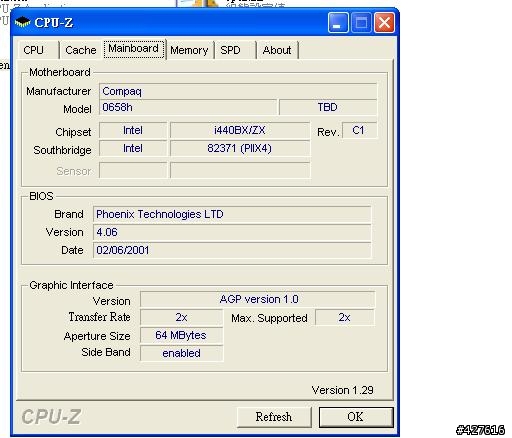Select the TBD model revision field

[328, 107]
